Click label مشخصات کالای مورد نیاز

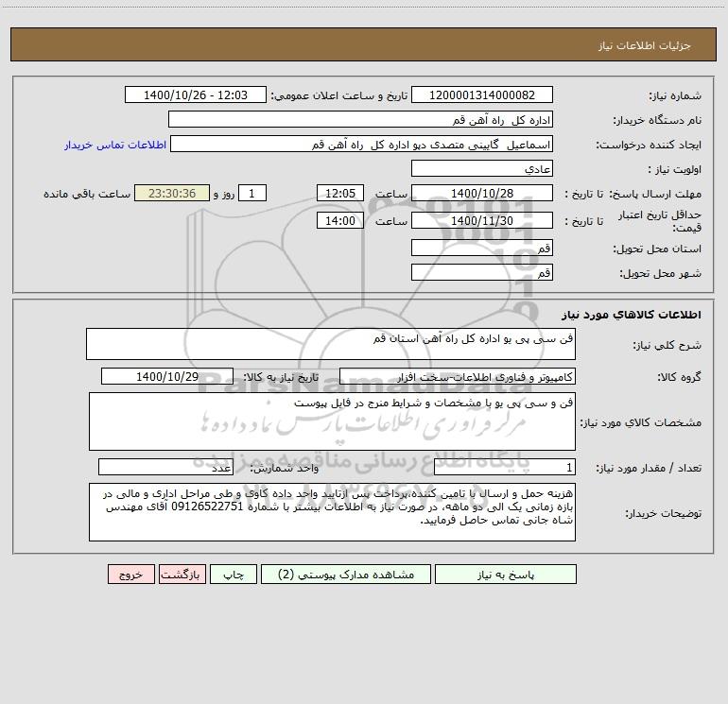click(641, 422)
